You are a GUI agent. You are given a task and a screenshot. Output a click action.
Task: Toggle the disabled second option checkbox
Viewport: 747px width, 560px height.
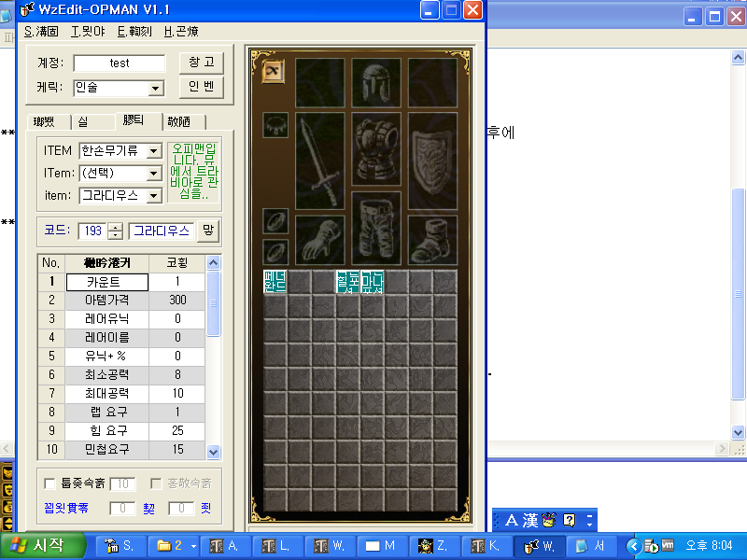click(156, 483)
